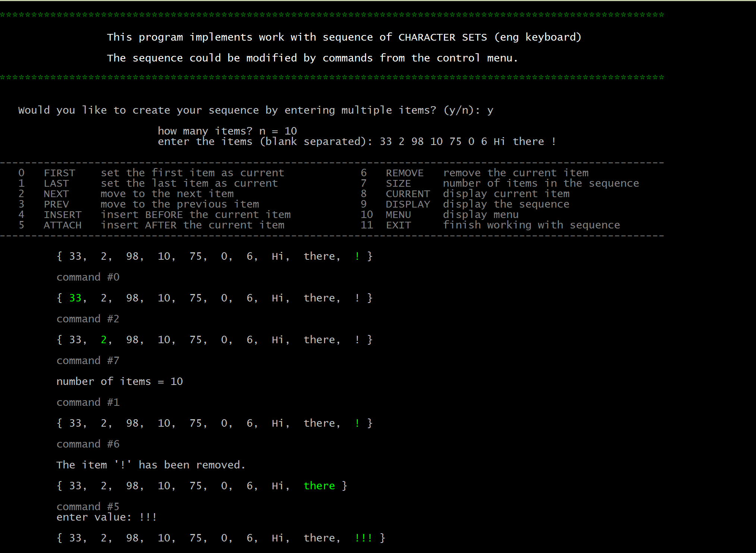Click the green highlighted 'there' item
Image resolution: width=756 pixels, height=553 pixels.
(319, 486)
